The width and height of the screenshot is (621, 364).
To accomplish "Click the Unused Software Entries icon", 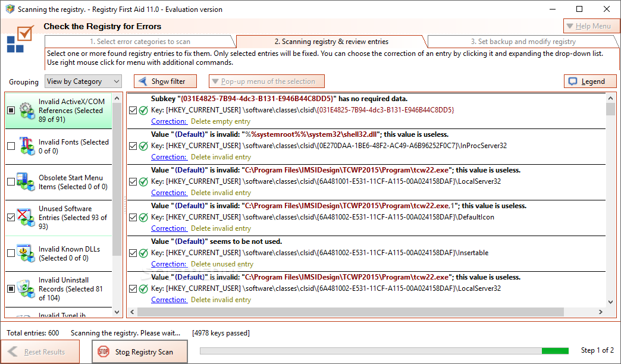I will point(26,218).
